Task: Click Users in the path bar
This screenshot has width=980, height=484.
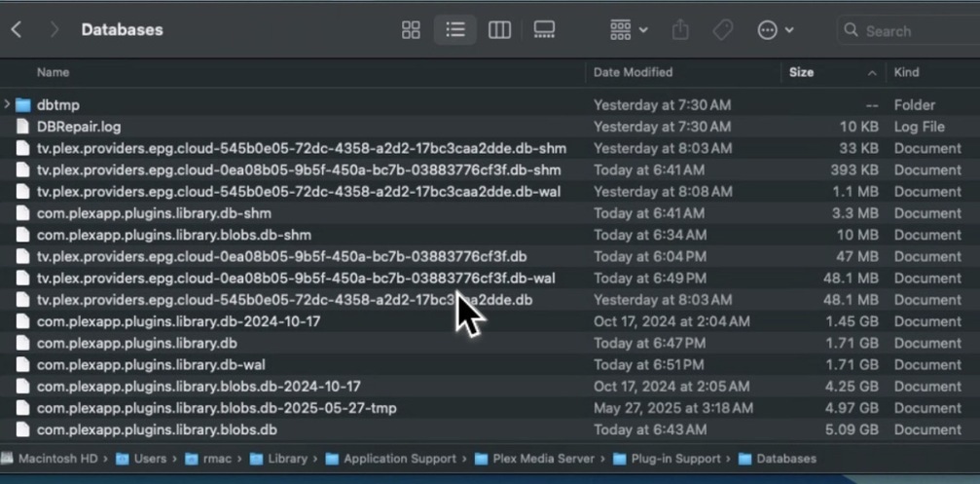Action: tap(141, 459)
